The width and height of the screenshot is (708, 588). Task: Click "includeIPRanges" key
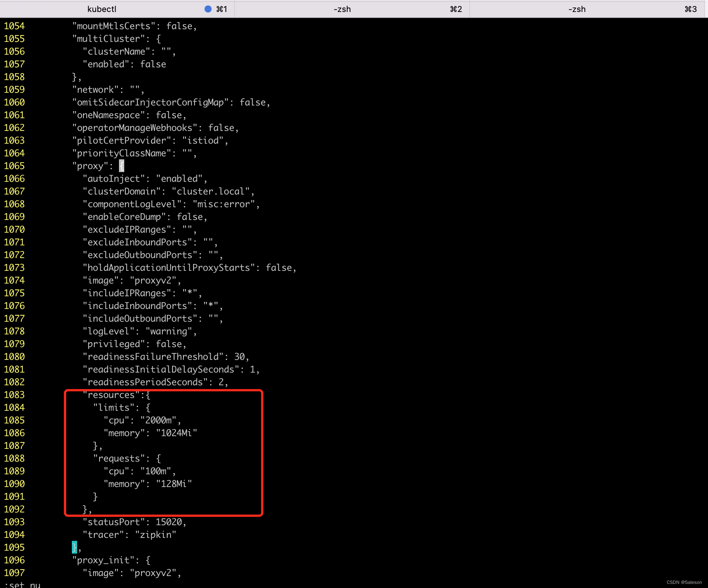point(127,293)
